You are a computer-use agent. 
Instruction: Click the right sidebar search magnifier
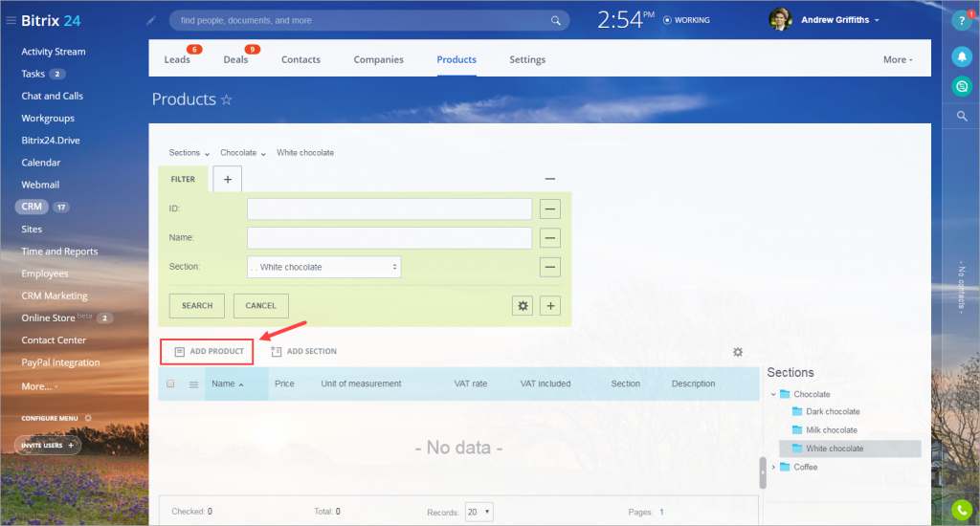[x=962, y=116]
